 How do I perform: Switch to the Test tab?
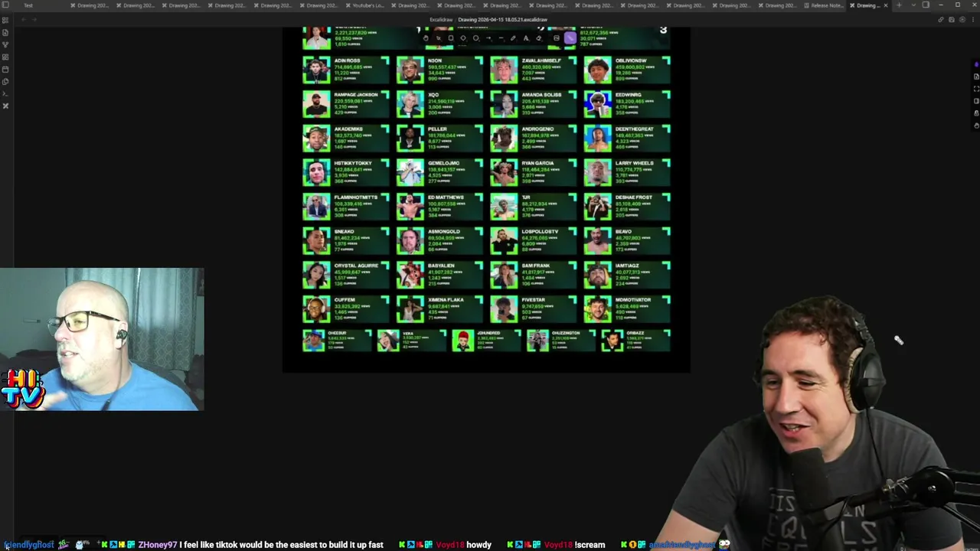click(x=28, y=5)
